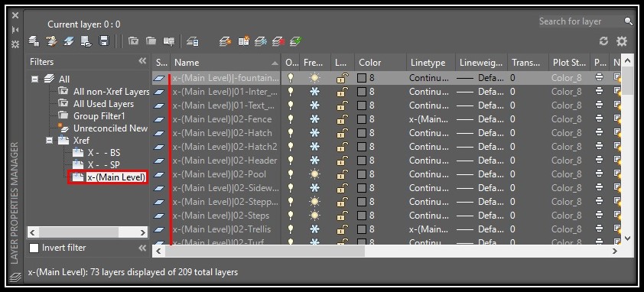Click the layer list horizontal scrollbar thumb
The height and width of the screenshot is (292, 644).
[265, 251]
